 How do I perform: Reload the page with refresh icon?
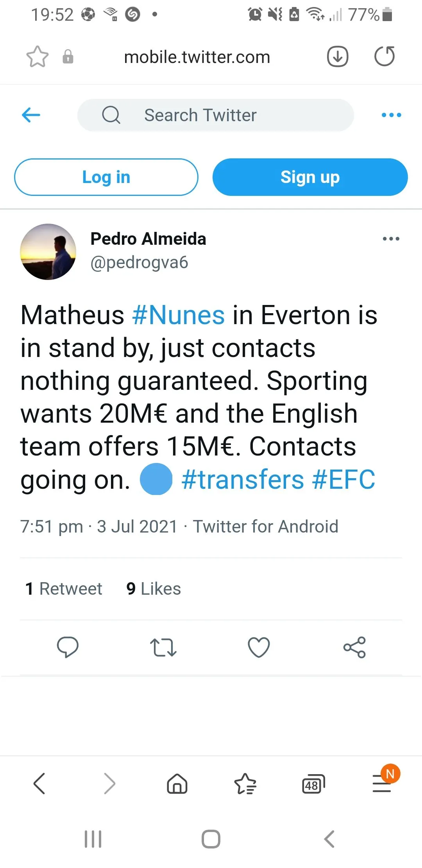click(384, 57)
